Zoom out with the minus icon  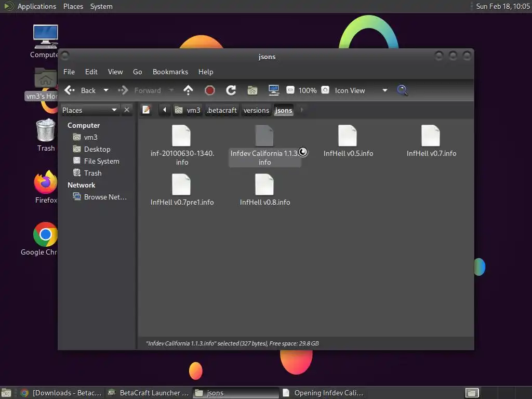point(290,90)
